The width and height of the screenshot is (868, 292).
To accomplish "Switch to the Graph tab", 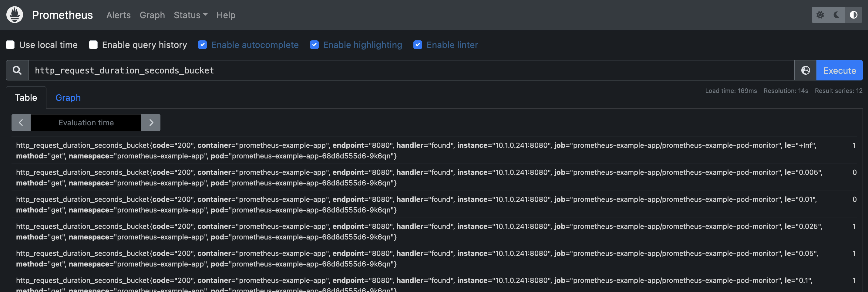I will 68,97.
